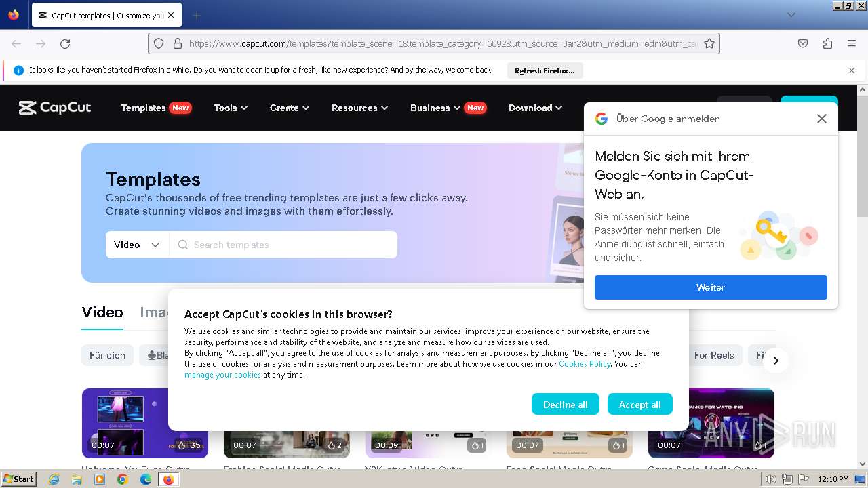Open the Firefox hamburger menu

(x=852, y=43)
